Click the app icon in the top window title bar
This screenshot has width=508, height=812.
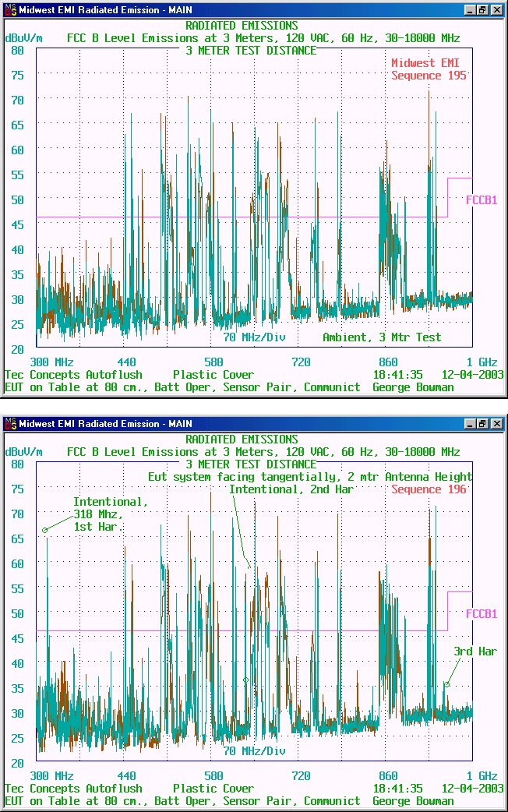point(9,10)
